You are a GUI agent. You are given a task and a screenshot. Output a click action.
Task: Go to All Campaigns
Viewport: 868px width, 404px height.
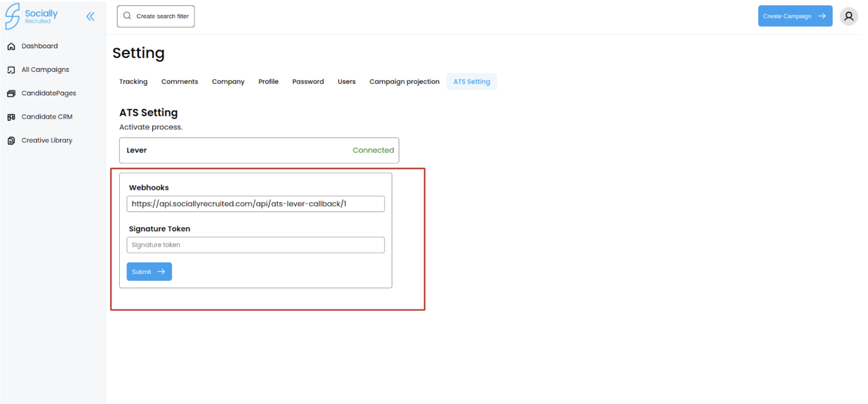[x=45, y=69]
